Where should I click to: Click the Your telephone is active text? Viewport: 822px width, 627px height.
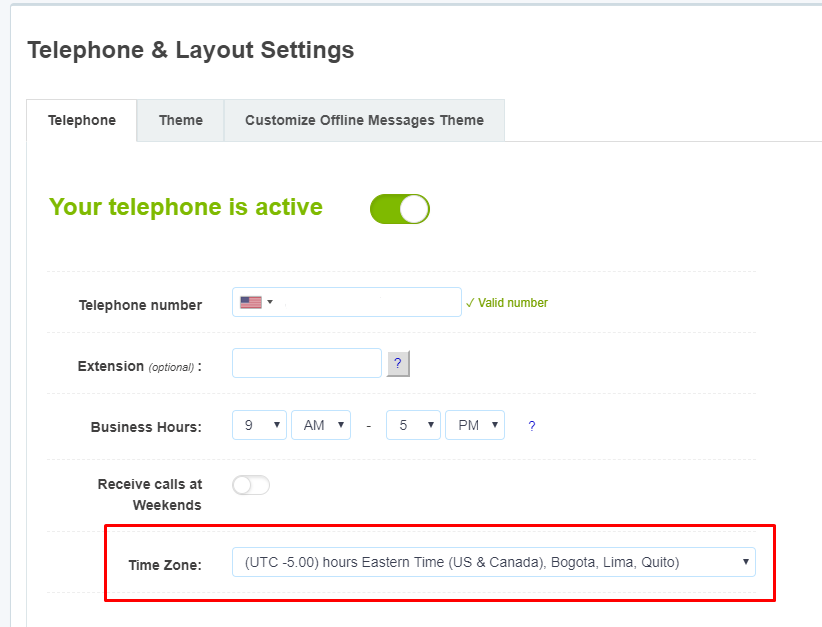coord(186,207)
